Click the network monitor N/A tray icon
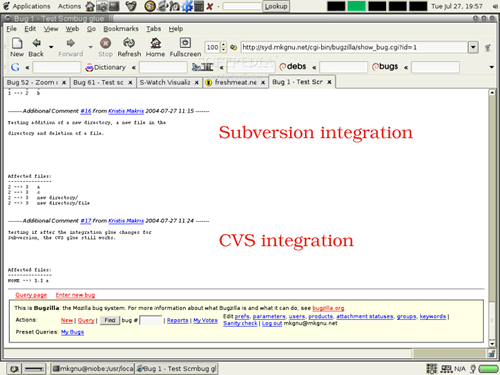 (x=452, y=369)
